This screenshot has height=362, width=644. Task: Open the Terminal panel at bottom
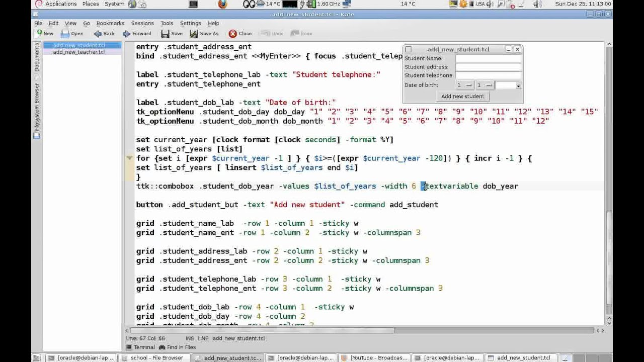click(x=141, y=347)
